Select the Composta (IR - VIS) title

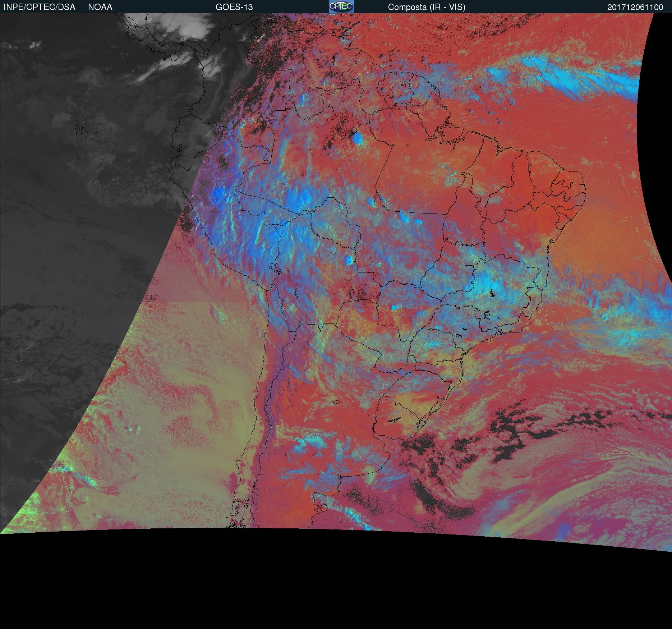point(427,7)
